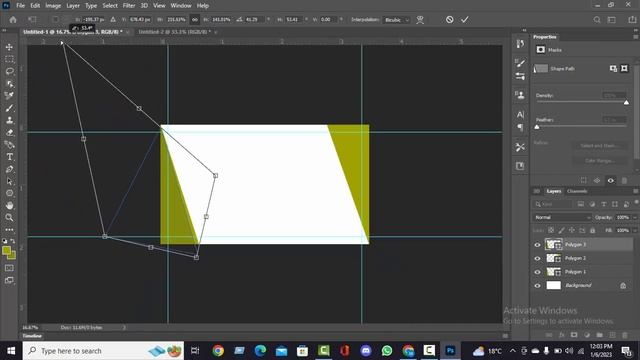Collapse the right panel group chevrons

[x=636, y=30]
